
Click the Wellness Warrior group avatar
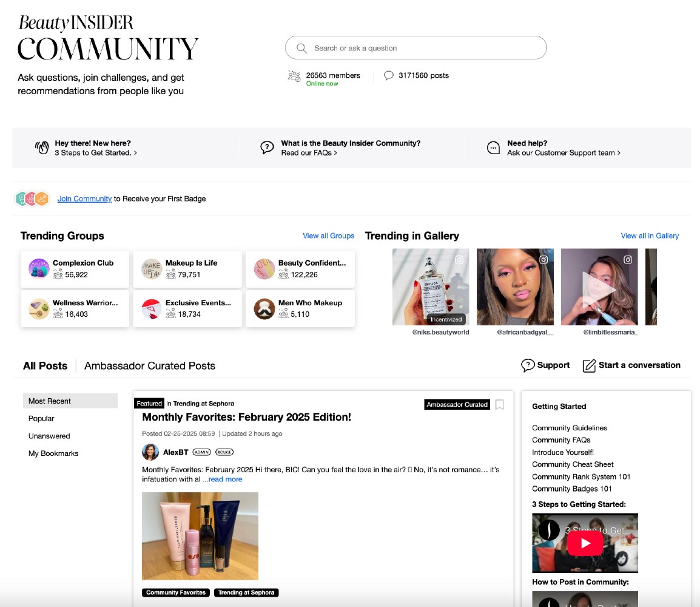click(39, 308)
